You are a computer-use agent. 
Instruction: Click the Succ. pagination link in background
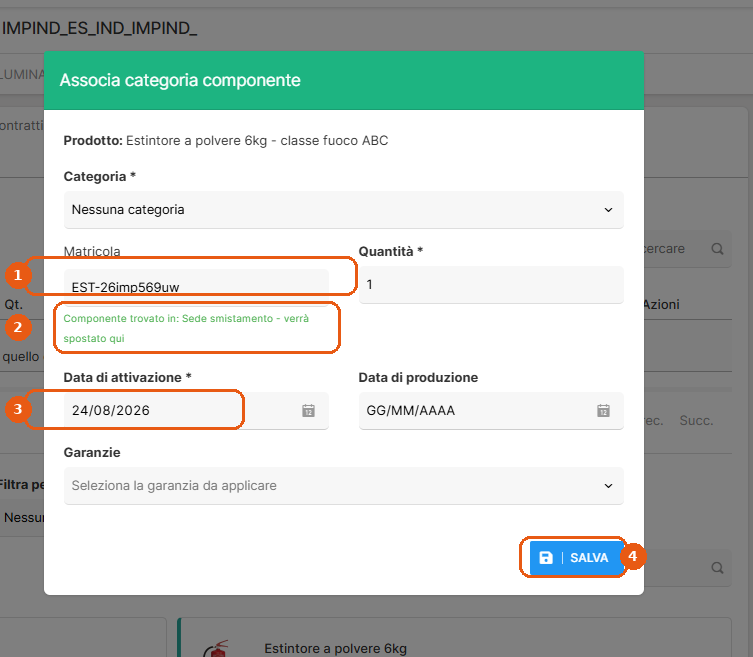click(696, 421)
